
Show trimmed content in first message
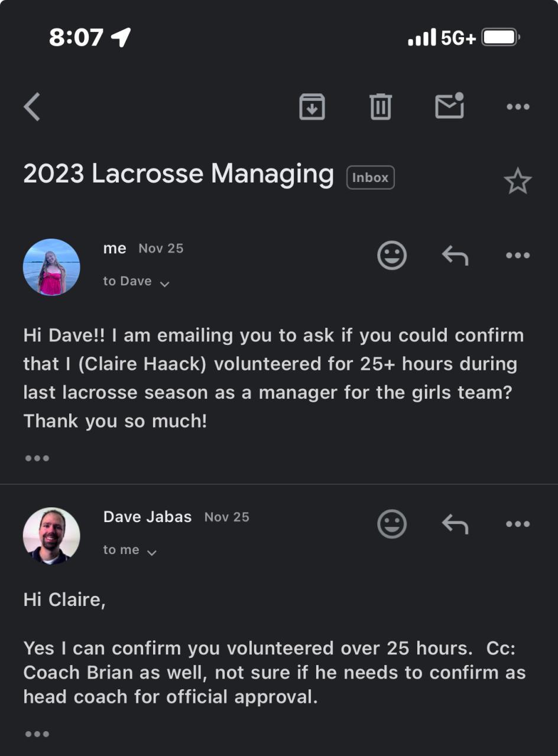pos(37,458)
